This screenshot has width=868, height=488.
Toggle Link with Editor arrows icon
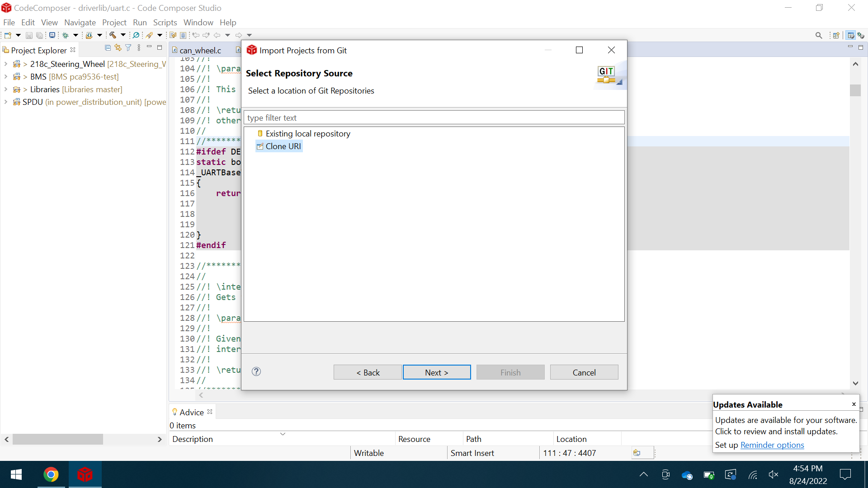point(118,48)
